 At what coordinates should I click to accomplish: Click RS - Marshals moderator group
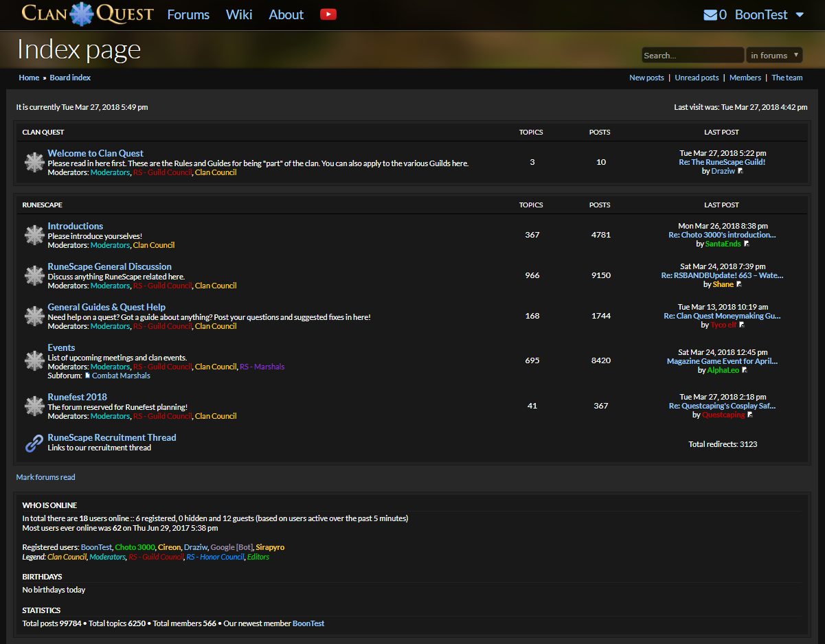pos(262,367)
